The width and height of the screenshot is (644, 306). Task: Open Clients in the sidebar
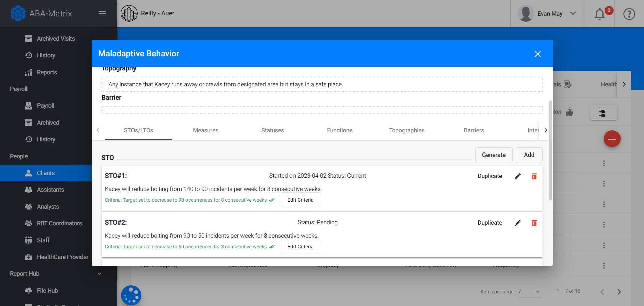(46, 173)
